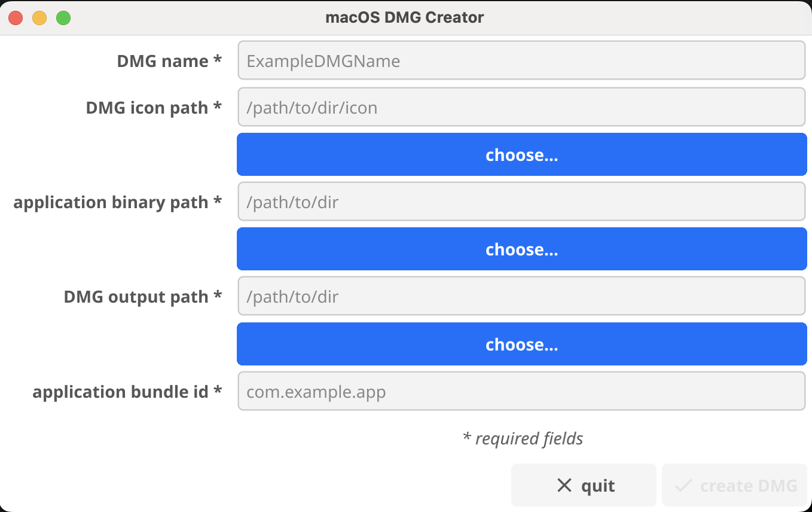The width and height of the screenshot is (812, 512).
Task: Choose a folder for DMG output path
Action: [521, 344]
